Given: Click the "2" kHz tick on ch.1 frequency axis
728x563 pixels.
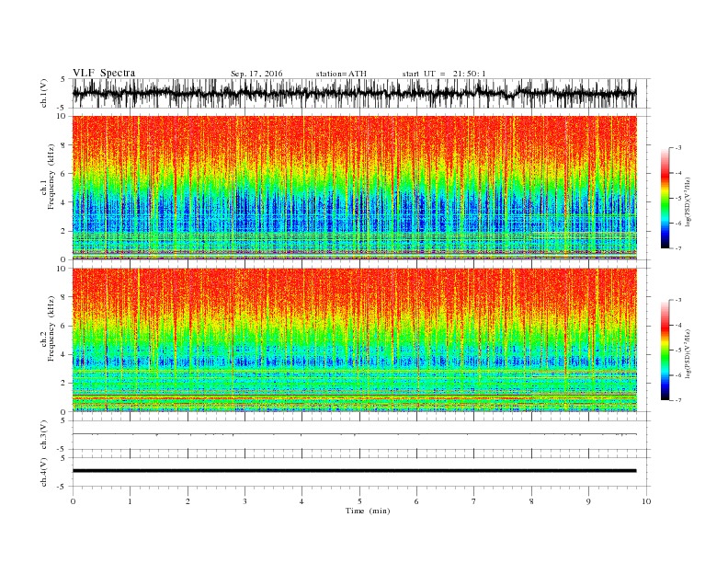Looking at the screenshot, I should (x=64, y=231).
